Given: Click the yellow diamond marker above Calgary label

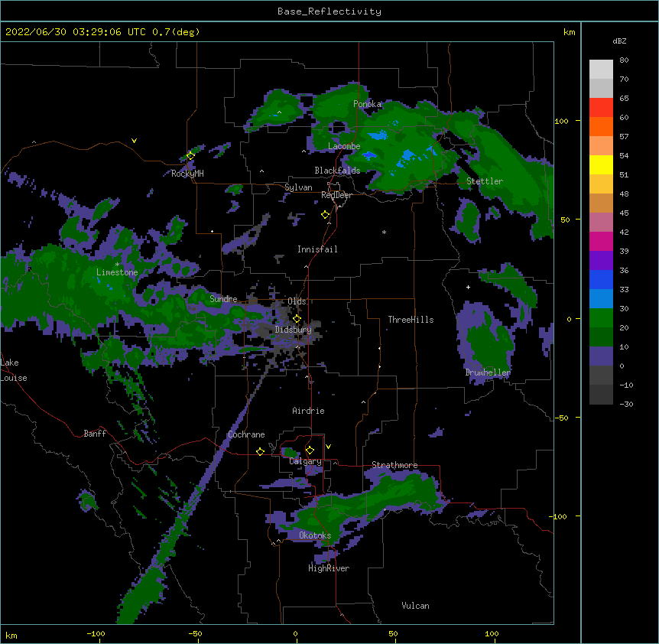Looking at the screenshot, I should click(310, 450).
